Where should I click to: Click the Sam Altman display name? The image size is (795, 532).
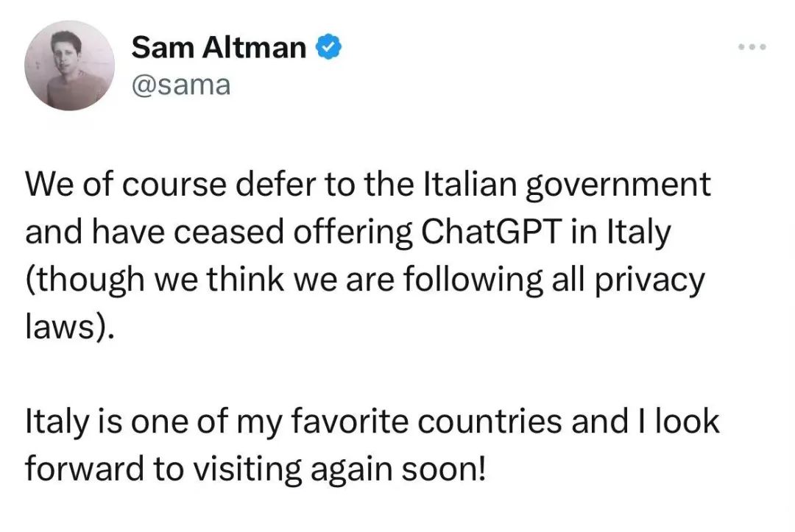(x=219, y=49)
